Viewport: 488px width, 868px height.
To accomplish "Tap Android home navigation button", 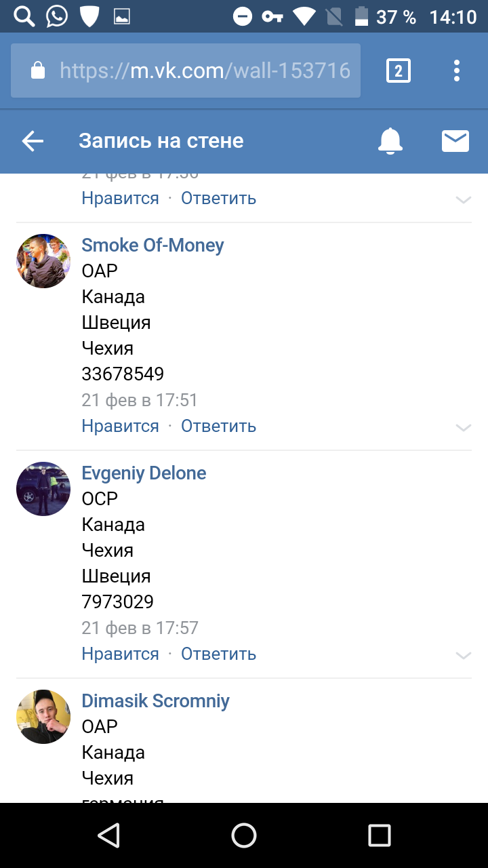I will click(244, 835).
